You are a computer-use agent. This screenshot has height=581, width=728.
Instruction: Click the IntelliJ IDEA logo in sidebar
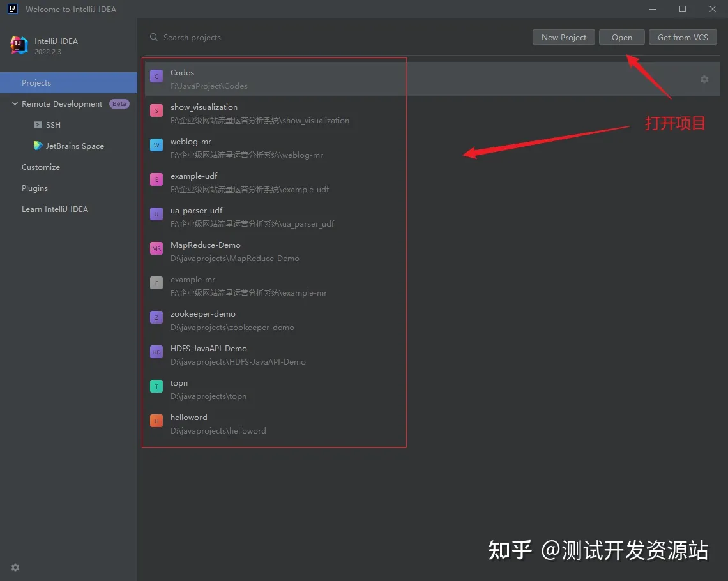[19, 45]
